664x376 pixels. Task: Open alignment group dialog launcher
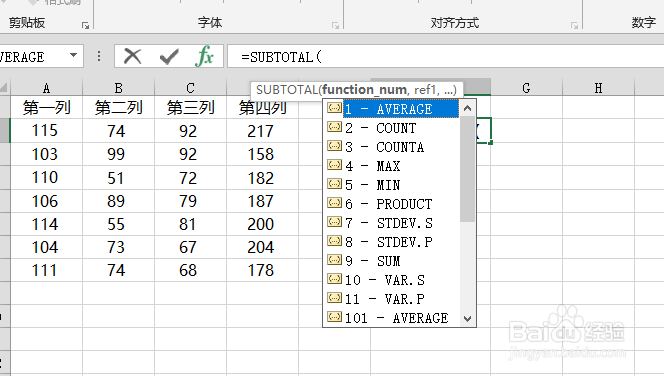574,25
